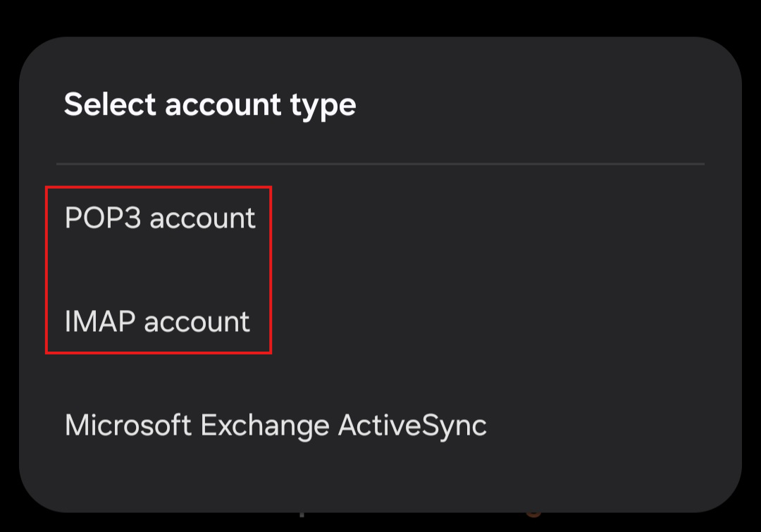
Task: Click empty space right of POP3 account
Action: tap(493, 218)
